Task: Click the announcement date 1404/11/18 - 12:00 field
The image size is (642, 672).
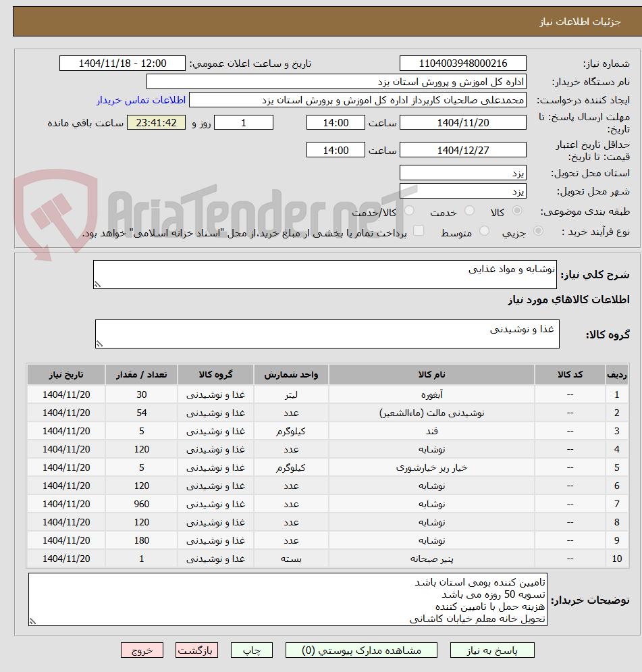Action: pyautogui.click(x=122, y=63)
